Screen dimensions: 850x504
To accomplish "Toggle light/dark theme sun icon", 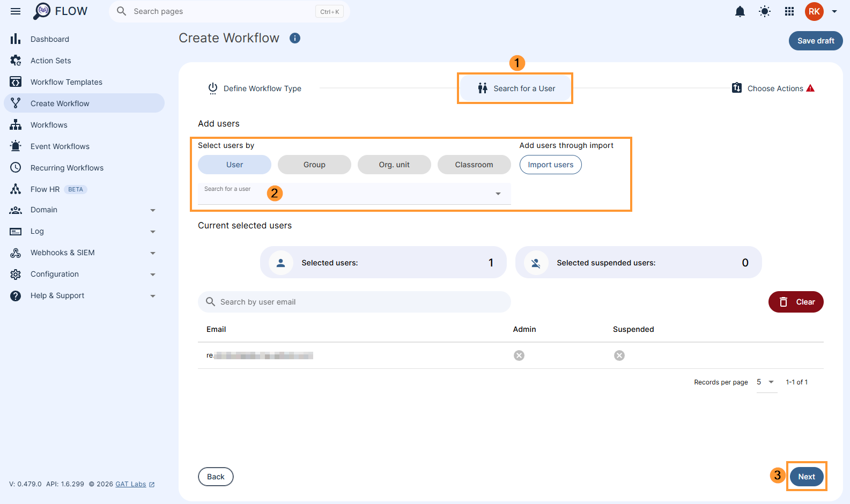I will pyautogui.click(x=765, y=11).
